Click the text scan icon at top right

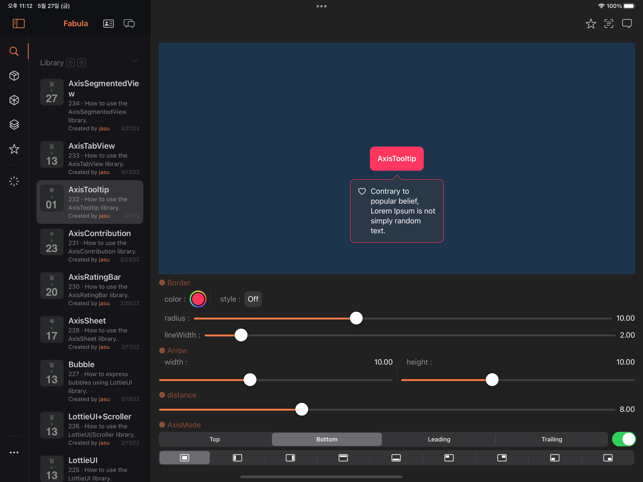[x=609, y=23]
